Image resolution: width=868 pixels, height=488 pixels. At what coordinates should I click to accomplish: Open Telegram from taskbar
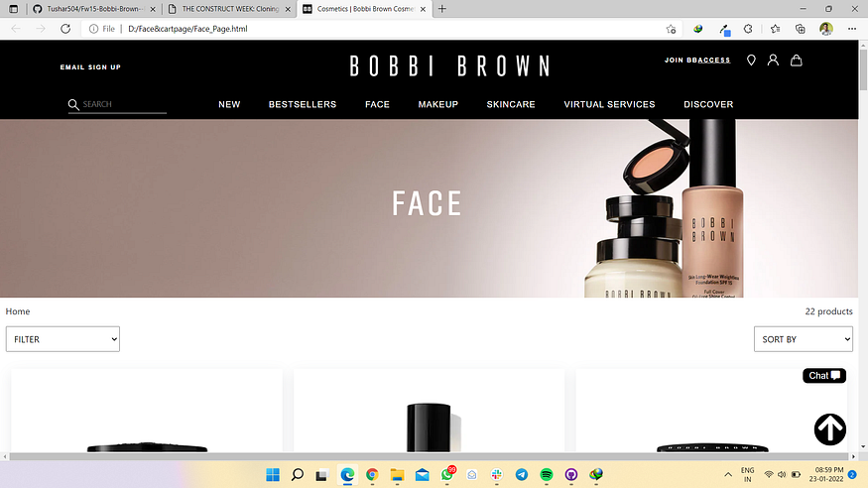tap(522, 475)
